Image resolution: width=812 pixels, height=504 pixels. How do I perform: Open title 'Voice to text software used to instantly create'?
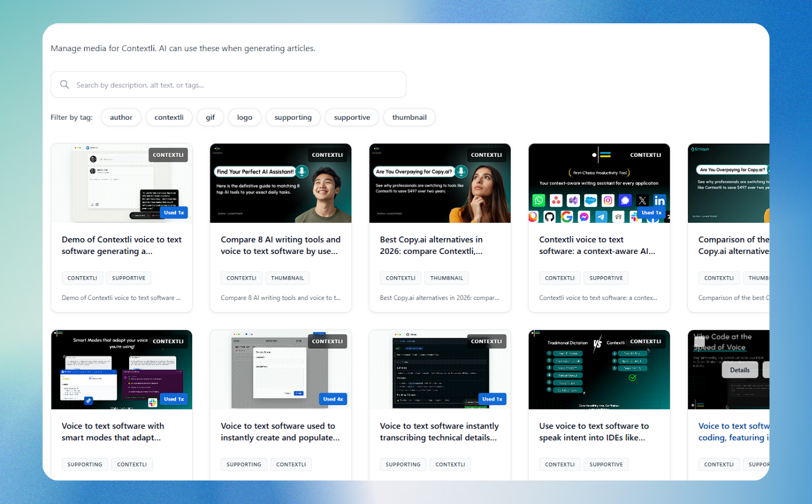pyautogui.click(x=280, y=432)
